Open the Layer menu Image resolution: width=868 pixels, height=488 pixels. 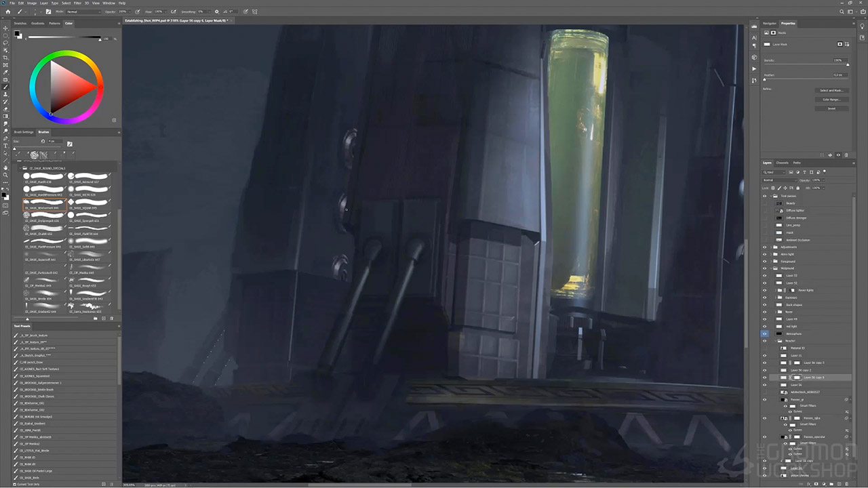click(x=43, y=3)
